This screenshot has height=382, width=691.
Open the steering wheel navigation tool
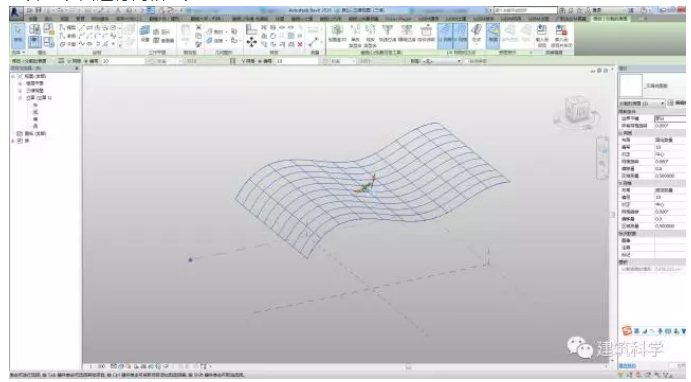click(602, 148)
